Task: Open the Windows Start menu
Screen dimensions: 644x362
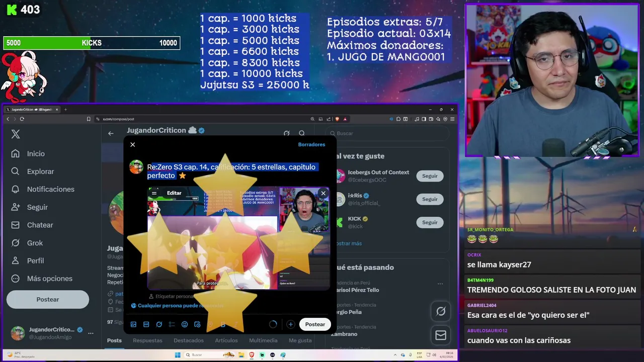Action: [x=178, y=355]
